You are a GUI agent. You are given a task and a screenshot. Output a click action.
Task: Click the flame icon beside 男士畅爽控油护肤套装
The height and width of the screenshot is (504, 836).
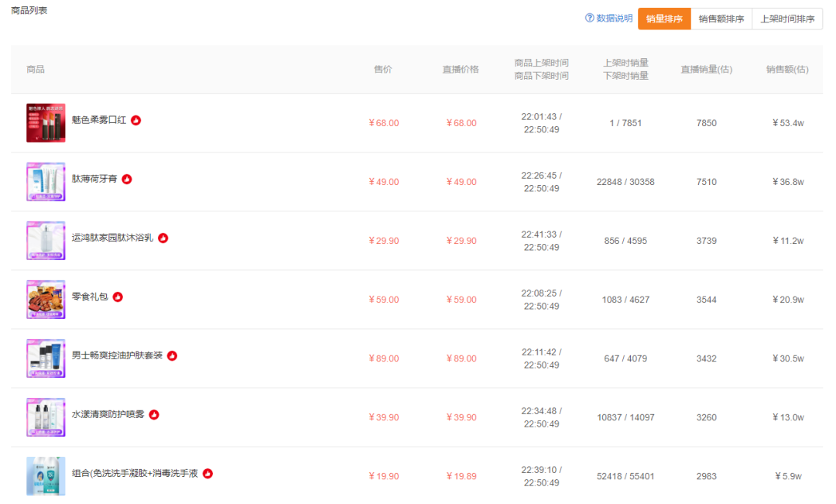[172, 355]
